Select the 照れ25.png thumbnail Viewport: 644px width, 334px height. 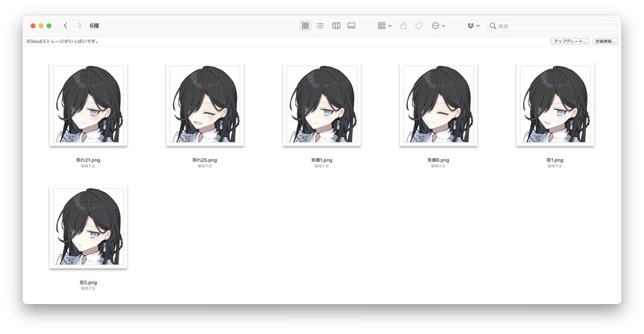coord(205,105)
